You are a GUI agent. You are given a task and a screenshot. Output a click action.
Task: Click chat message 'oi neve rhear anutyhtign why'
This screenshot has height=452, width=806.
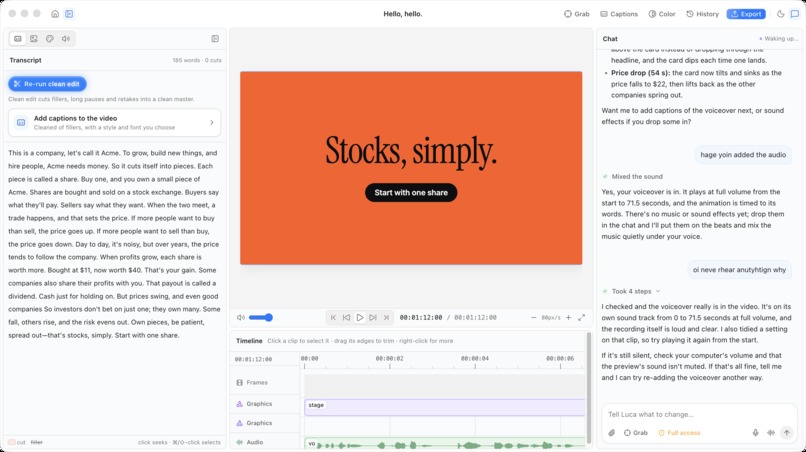click(739, 269)
